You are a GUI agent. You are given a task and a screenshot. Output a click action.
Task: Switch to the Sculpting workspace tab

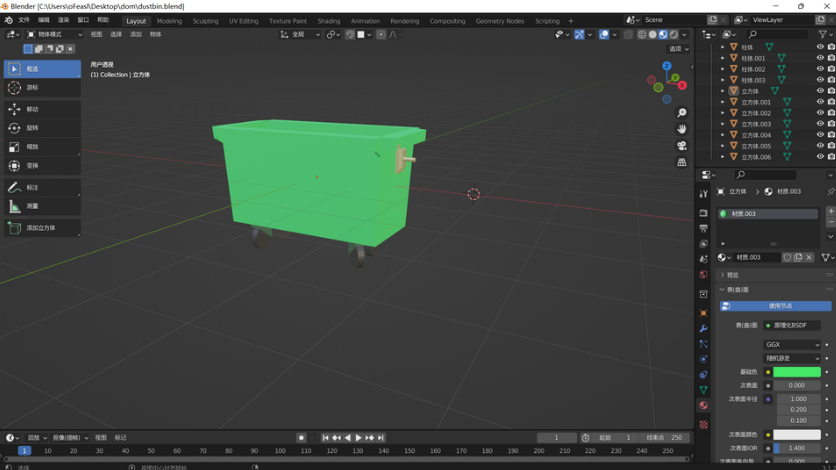(205, 20)
